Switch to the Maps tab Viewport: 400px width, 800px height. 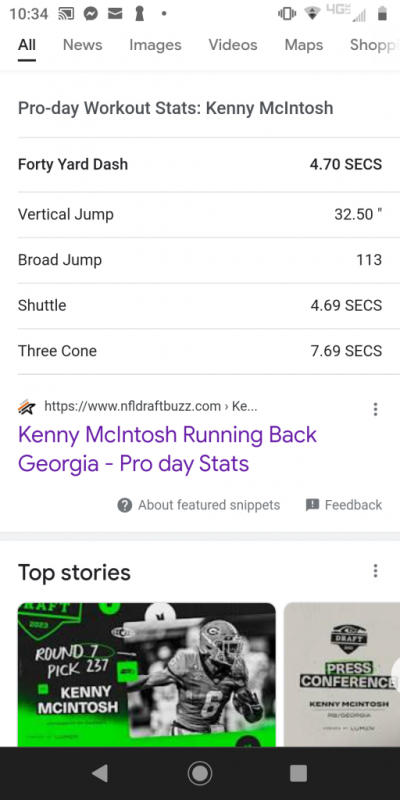304,45
